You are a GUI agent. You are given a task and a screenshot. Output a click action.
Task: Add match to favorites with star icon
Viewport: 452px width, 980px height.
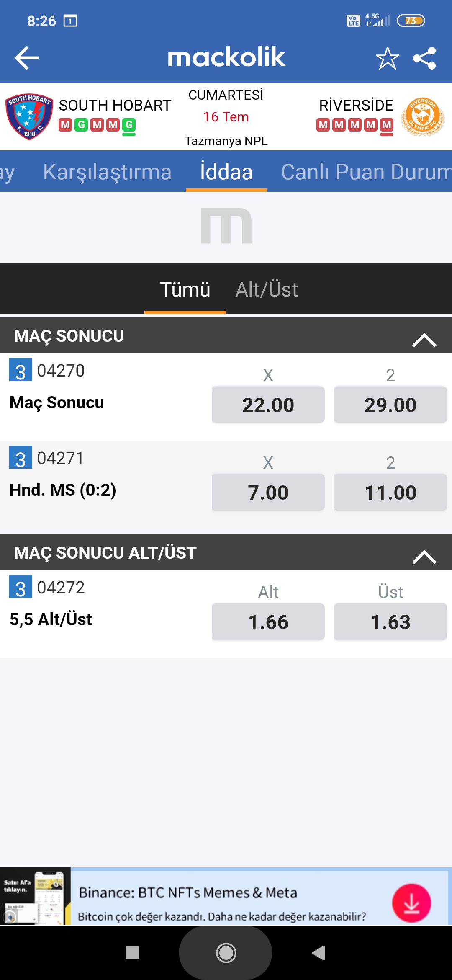[x=387, y=58]
